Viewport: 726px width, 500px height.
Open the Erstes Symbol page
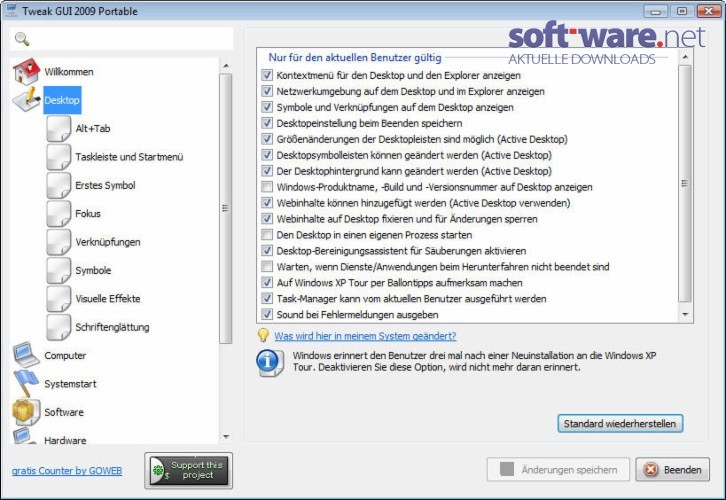(105, 185)
